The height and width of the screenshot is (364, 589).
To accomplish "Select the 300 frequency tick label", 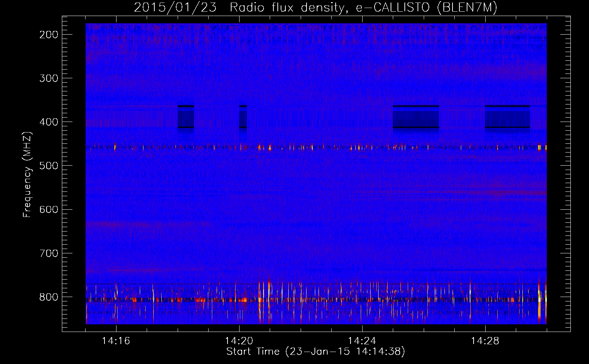I will pyautogui.click(x=48, y=78).
